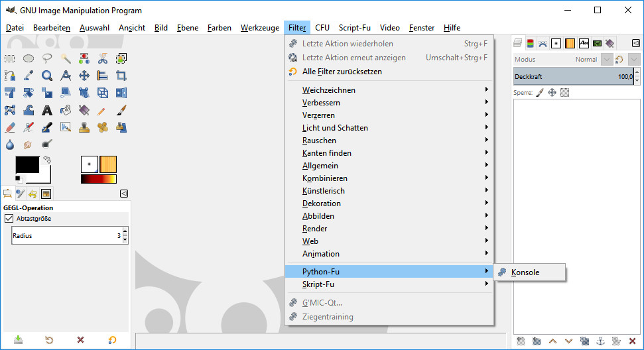Click the active gradient swatch

click(99, 179)
